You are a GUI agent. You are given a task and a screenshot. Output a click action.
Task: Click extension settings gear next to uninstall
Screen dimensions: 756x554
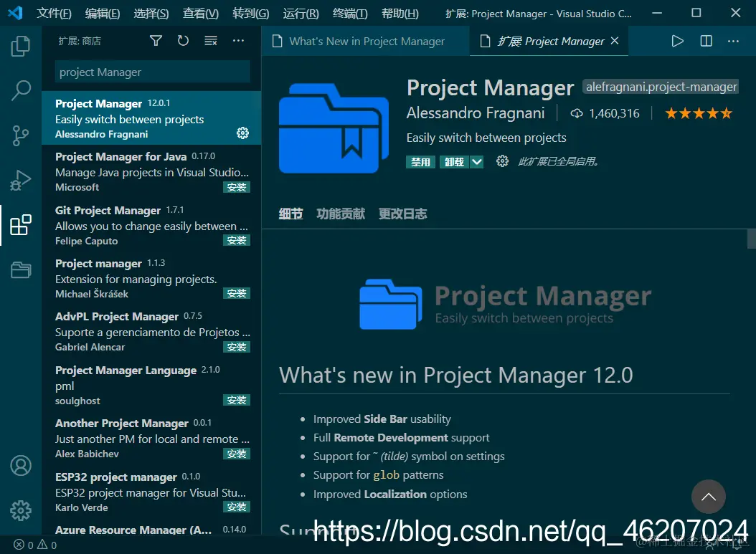click(502, 161)
